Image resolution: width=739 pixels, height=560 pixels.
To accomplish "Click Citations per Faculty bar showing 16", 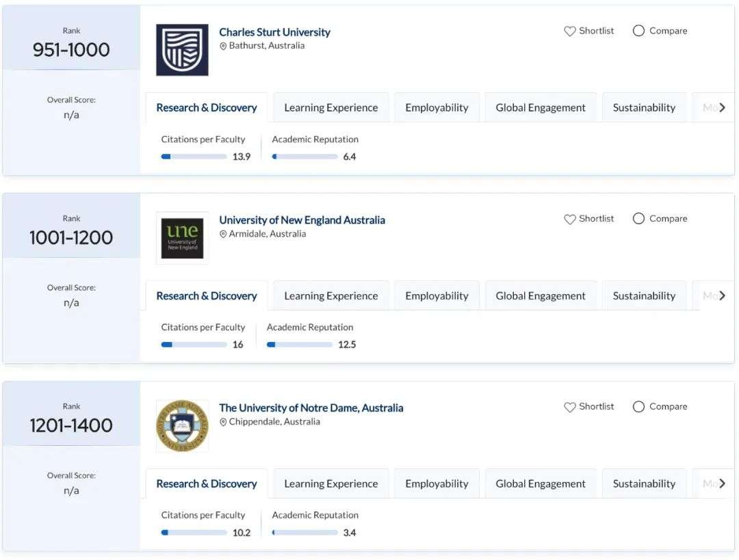I will [x=194, y=345].
